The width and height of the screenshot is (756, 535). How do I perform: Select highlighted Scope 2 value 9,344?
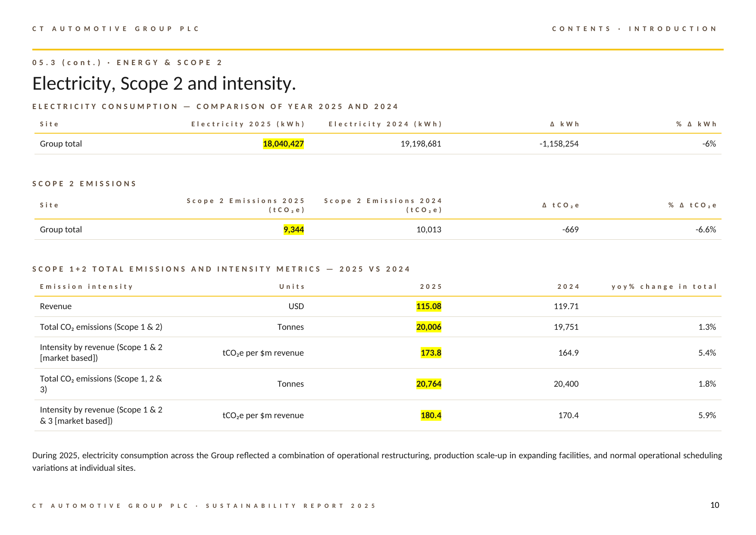tap(294, 230)
